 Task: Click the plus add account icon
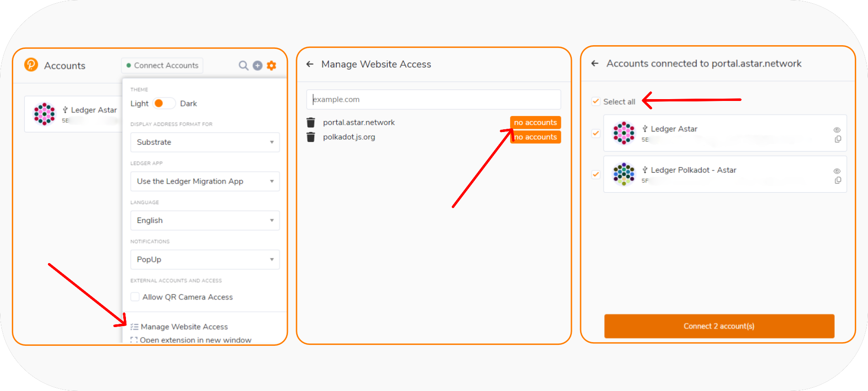pos(257,66)
